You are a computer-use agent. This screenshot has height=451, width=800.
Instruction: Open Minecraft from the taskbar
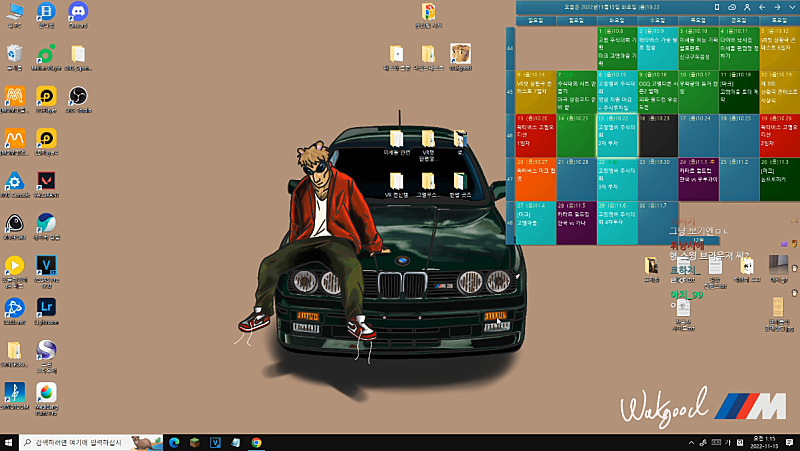[x=194, y=441]
